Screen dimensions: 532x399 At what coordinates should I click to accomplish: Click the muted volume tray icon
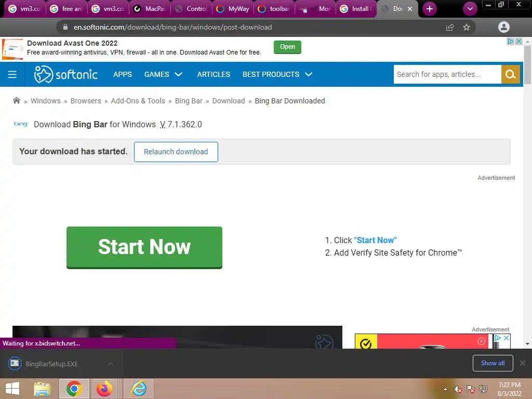click(458, 389)
